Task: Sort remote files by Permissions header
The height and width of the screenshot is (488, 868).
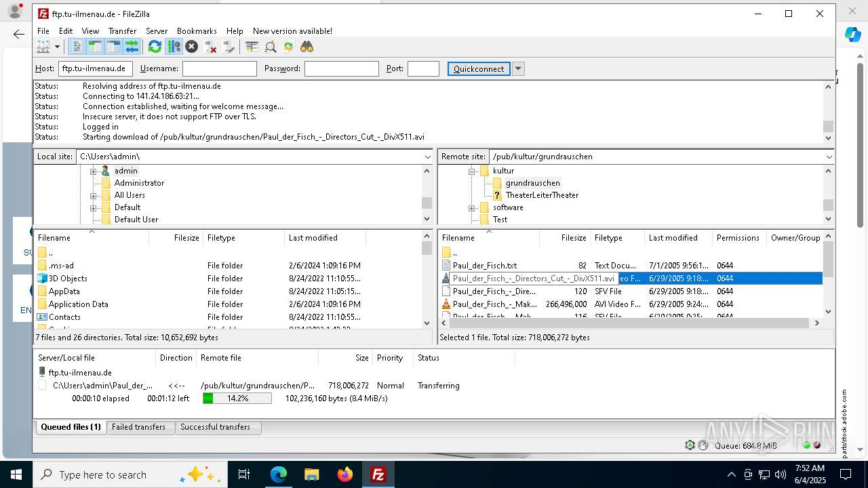Action: click(x=740, y=238)
